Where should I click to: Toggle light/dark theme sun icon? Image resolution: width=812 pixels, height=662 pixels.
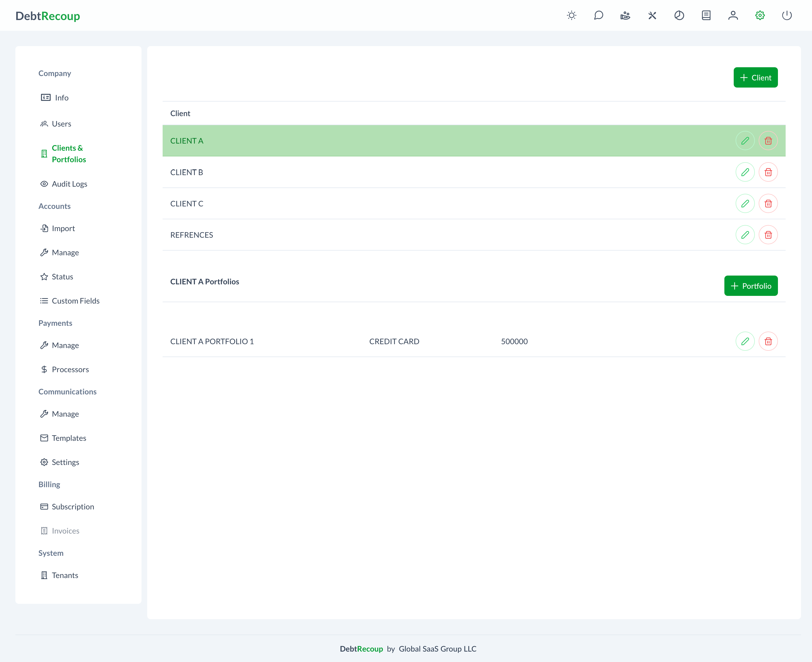[571, 16]
